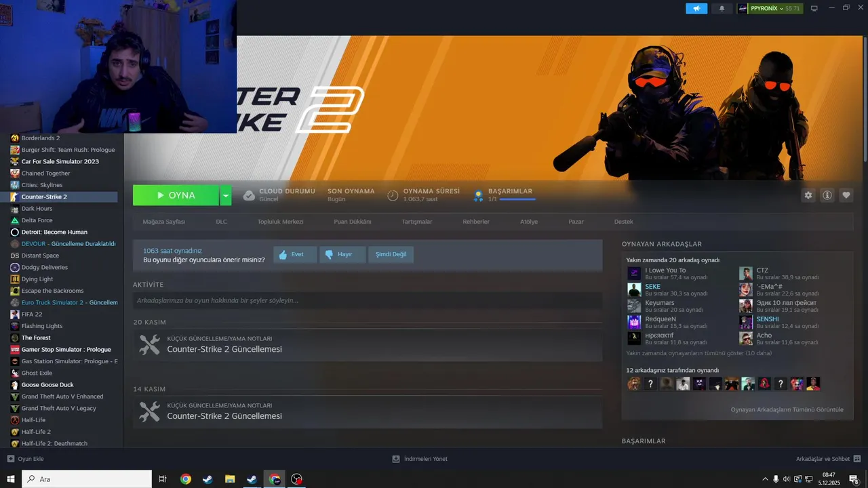Click the achievements progress bar
868x488 pixels.
pyautogui.click(x=517, y=199)
